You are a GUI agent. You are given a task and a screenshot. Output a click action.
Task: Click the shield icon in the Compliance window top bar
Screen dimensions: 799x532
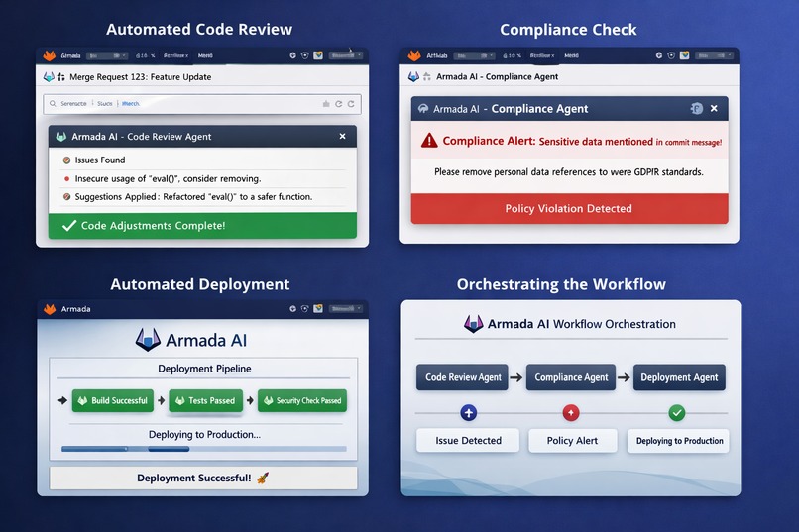click(671, 55)
